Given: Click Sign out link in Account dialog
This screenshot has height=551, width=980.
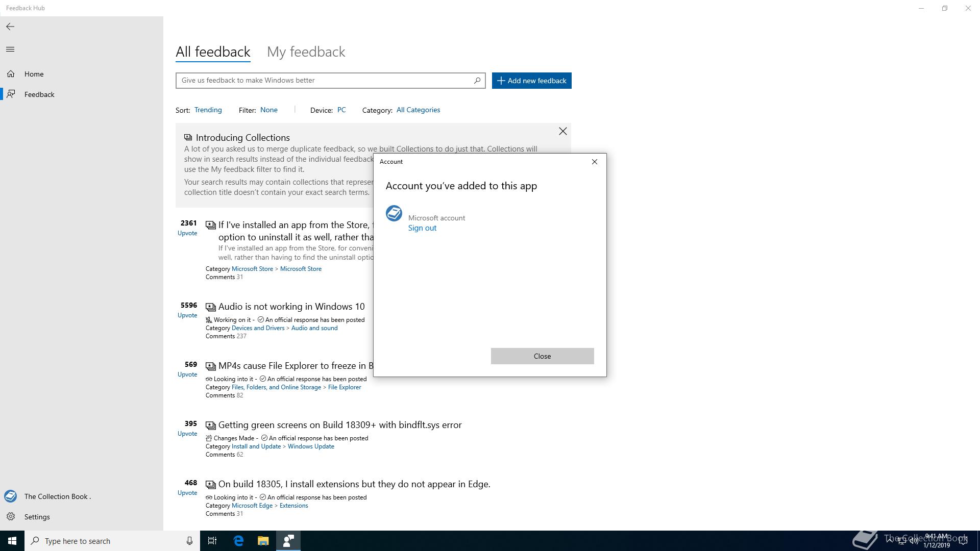Looking at the screenshot, I should point(422,228).
